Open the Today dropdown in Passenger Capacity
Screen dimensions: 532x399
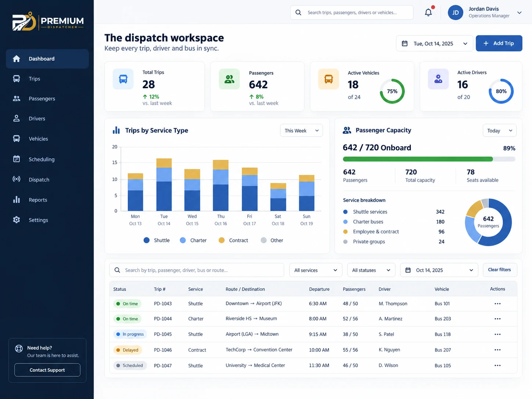(x=500, y=130)
